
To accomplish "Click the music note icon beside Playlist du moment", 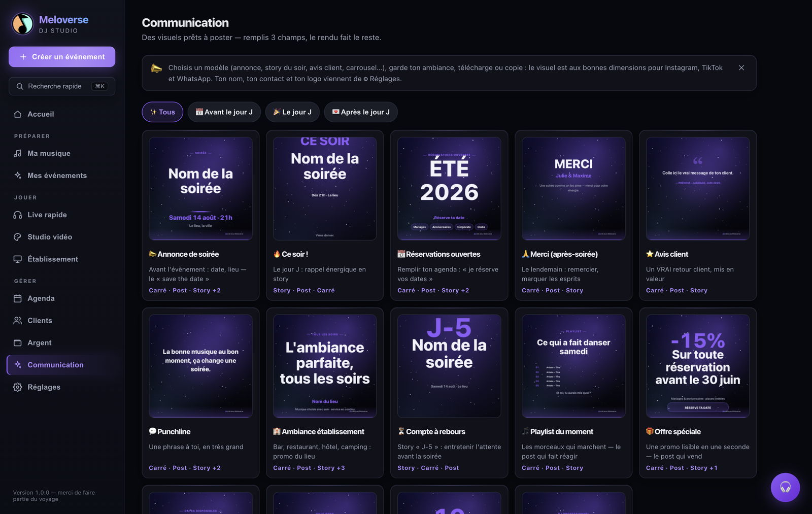I will click(x=526, y=431).
